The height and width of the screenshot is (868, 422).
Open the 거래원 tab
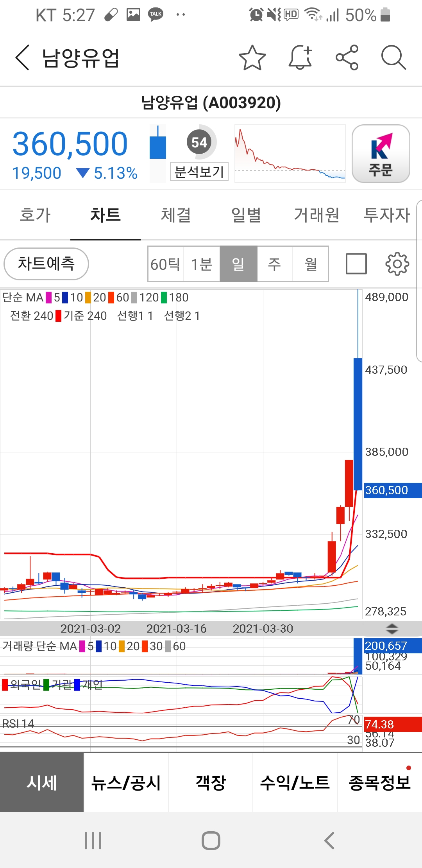point(316,215)
